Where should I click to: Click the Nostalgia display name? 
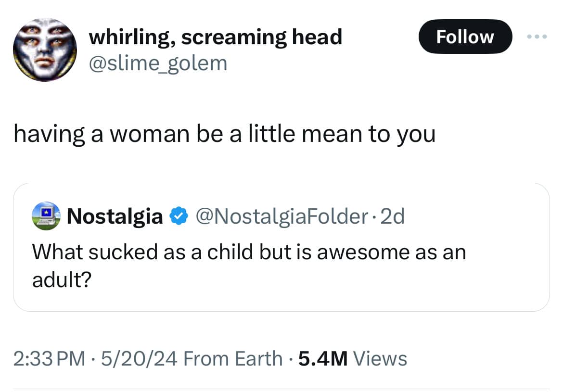(115, 216)
